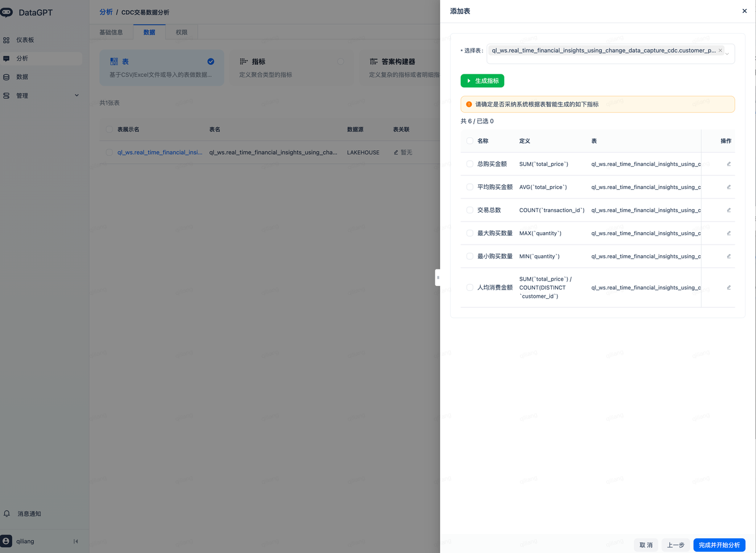Image resolution: width=756 pixels, height=553 pixels.
Task: Open the 选择表 dropdown arrow
Action: point(727,54)
